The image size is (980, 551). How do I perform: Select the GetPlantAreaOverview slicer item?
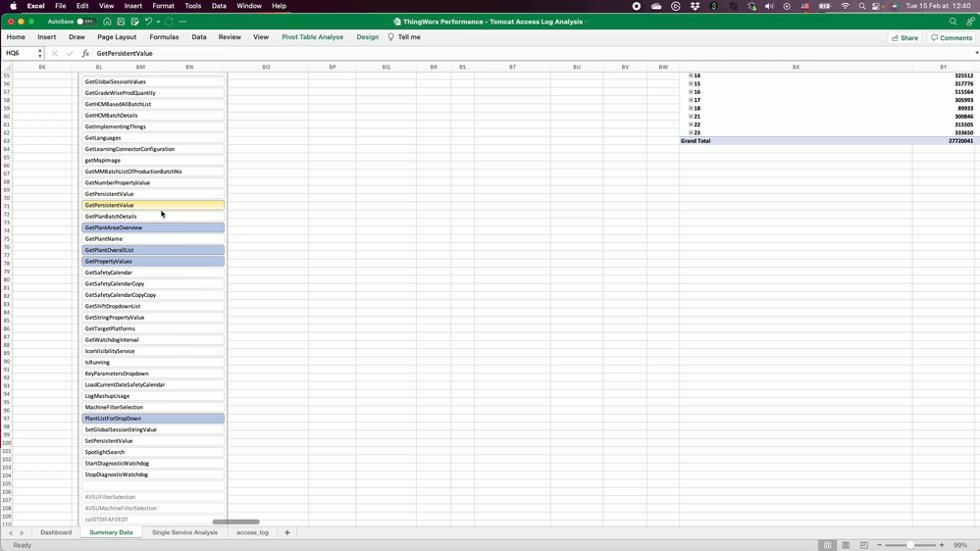tap(153, 227)
